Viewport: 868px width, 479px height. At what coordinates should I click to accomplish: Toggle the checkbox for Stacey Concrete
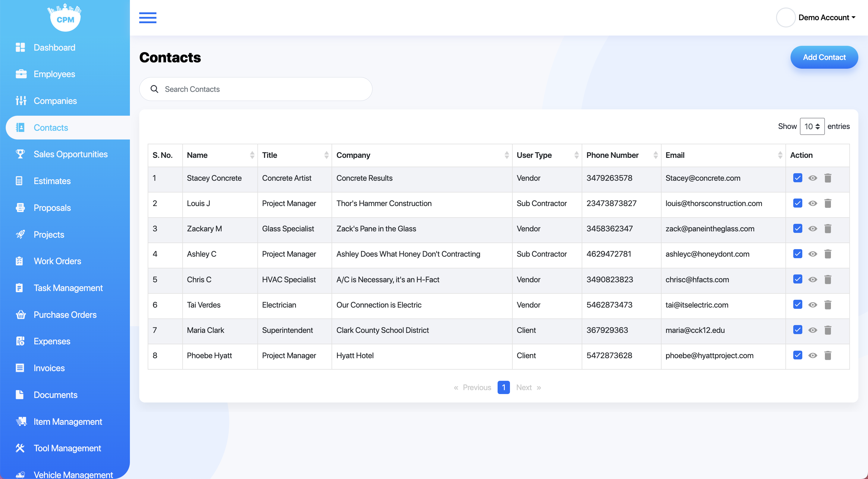(797, 178)
